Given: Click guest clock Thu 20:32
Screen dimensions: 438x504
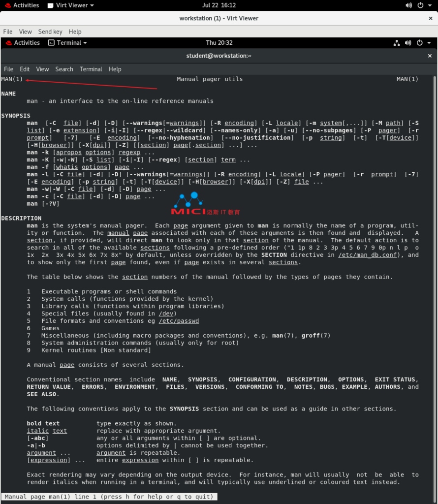Looking at the screenshot, I should point(219,43).
